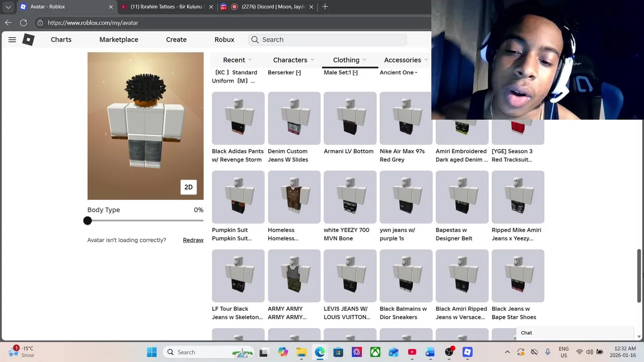Open the Marketplace page
The image size is (644, 362).
[x=119, y=40]
